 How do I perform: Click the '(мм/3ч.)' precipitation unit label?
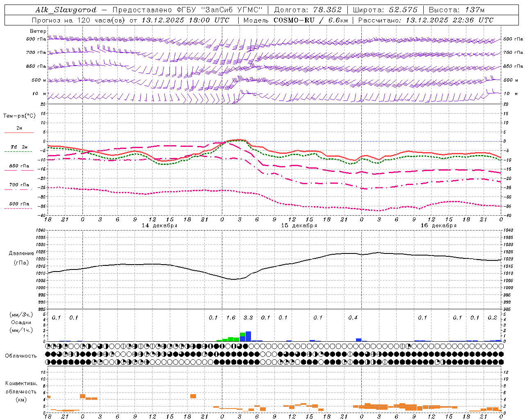21,315
